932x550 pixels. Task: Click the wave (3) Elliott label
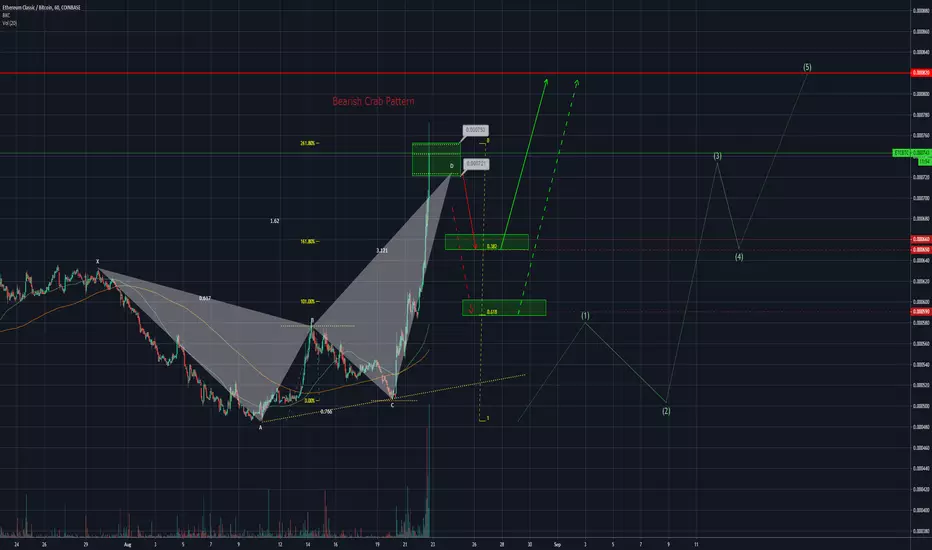coord(717,156)
